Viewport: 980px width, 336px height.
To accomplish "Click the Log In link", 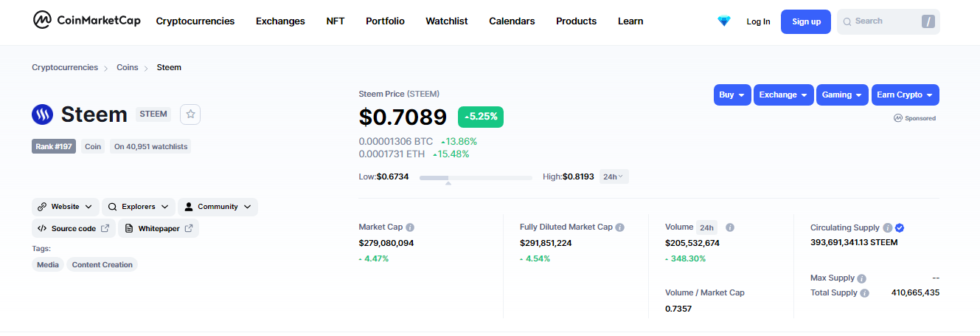I will coord(758,21).
